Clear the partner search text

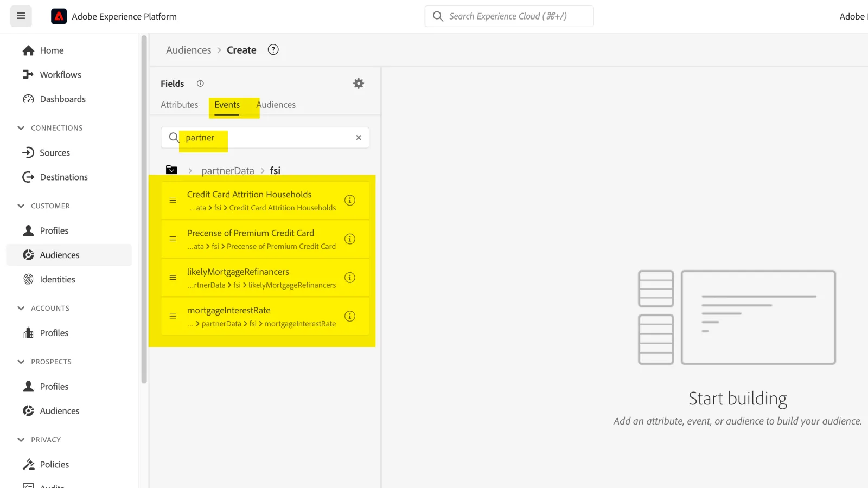click(359, 138)
